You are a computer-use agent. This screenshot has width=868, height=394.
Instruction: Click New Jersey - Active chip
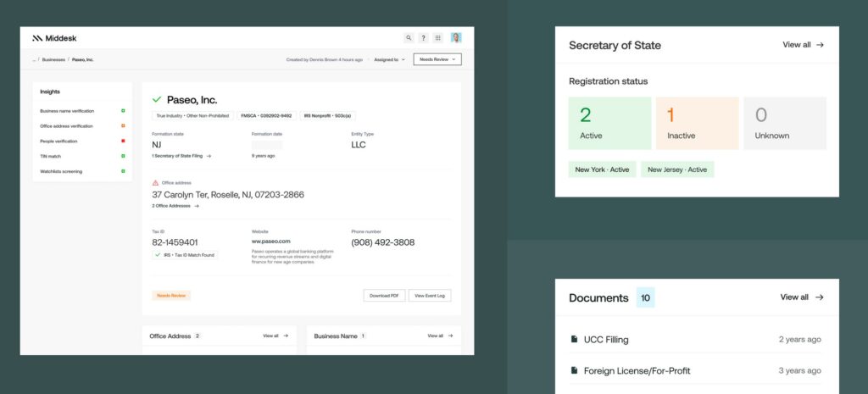[x=677, y=169]
